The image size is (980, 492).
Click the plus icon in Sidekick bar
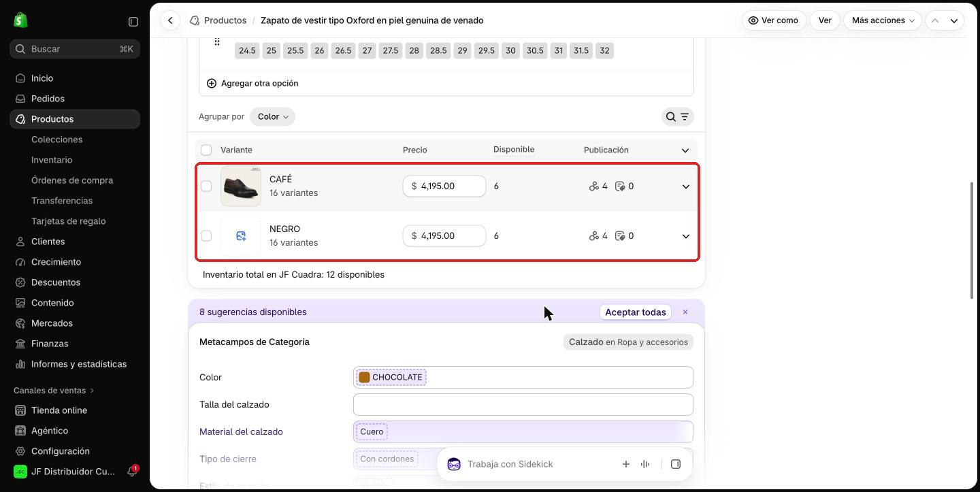625,464
